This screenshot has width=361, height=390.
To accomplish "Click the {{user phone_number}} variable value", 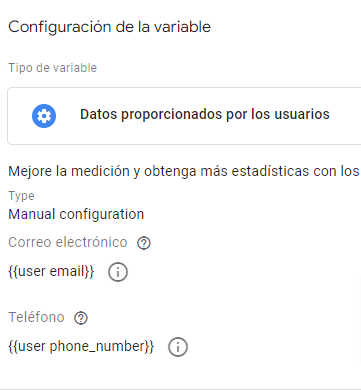I will coord(81,346).
